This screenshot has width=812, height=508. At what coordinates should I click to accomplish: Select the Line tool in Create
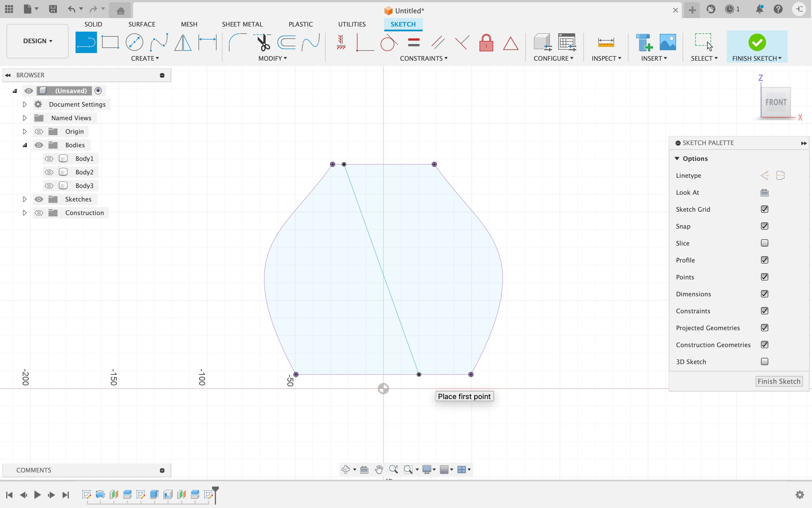86,42
